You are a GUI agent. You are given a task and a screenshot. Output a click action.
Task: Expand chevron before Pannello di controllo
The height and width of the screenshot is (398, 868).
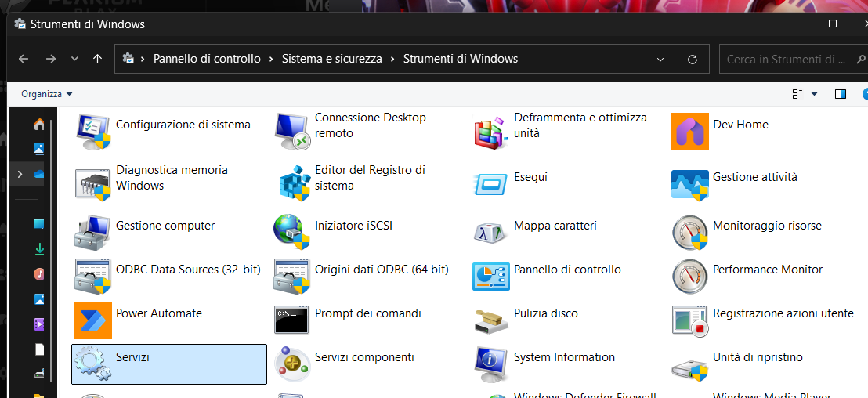pos(143,59)
